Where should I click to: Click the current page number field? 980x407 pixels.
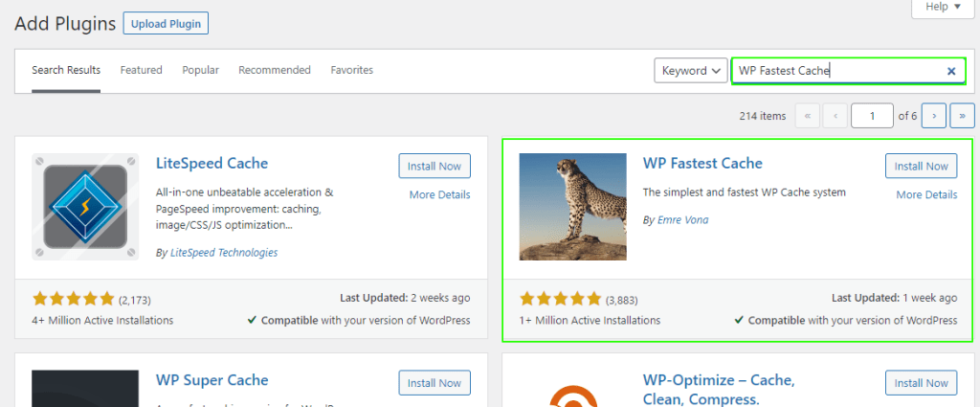[x=872, y=116]
